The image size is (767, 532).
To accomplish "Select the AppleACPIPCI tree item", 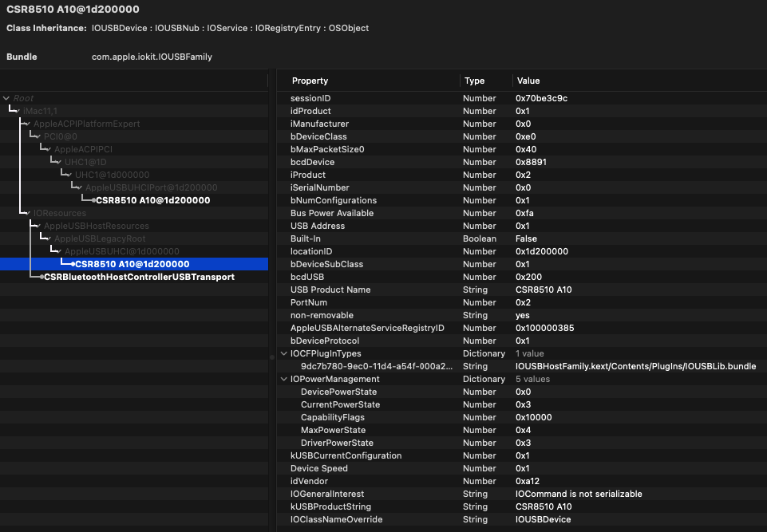I will [x=83, y=149].
